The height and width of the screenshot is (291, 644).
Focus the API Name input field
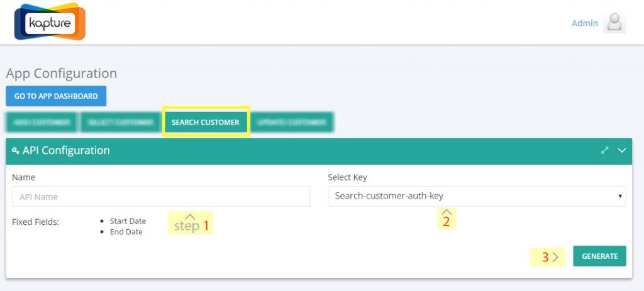tap(161, 197)
